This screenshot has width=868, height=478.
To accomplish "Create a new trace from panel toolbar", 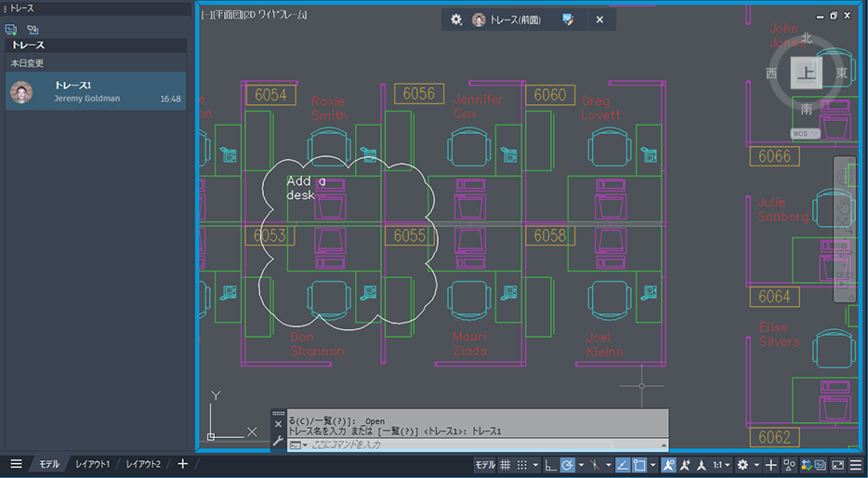I will (x=11, y=29).
